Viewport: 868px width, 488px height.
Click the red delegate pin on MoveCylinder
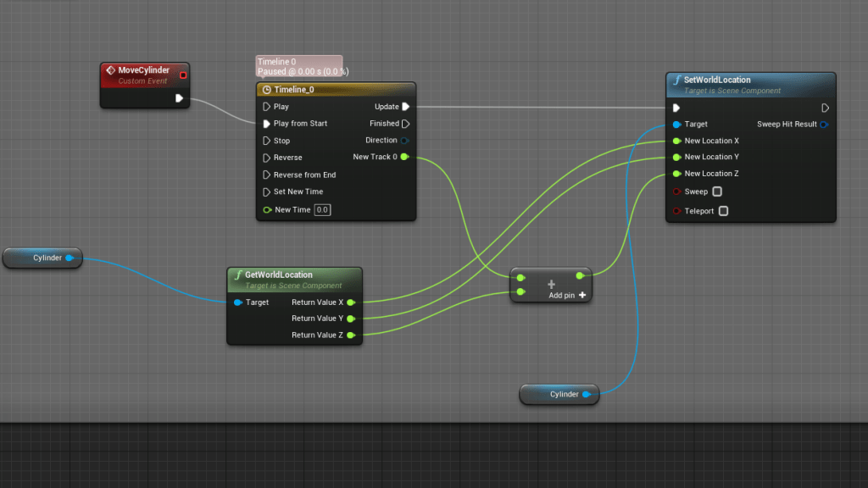click(x=183, y=75)
